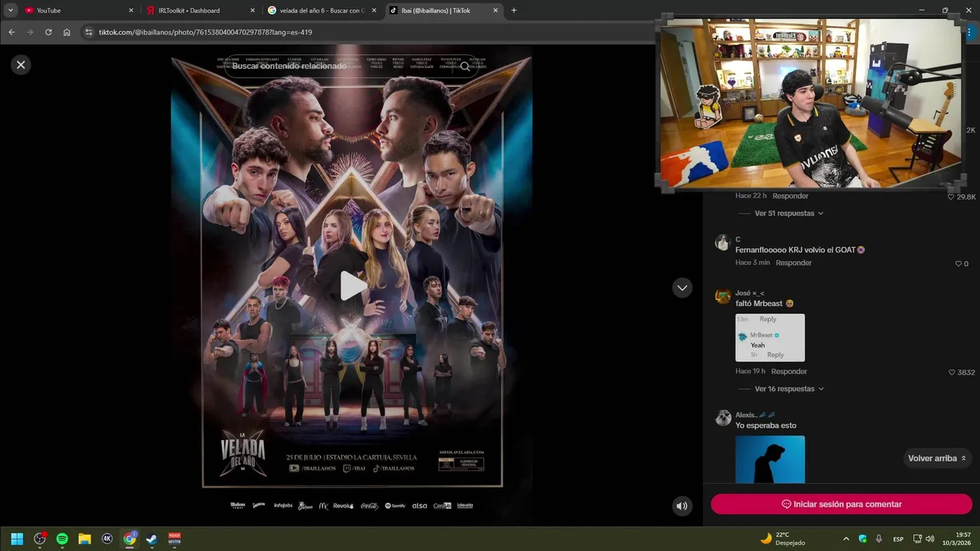The width and height of the screenshot is (980, 551).
Task: Open OBS Studio from taskbar
Action: [x=40, y=539]
